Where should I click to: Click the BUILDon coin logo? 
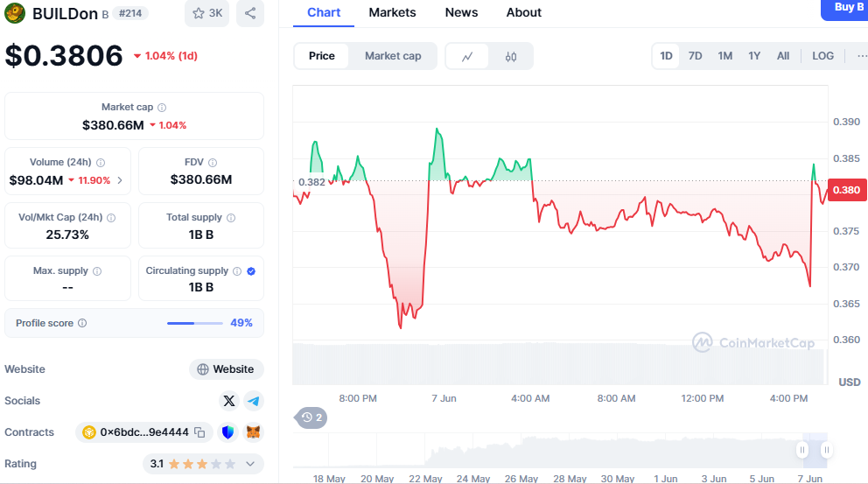pos(15,13)
